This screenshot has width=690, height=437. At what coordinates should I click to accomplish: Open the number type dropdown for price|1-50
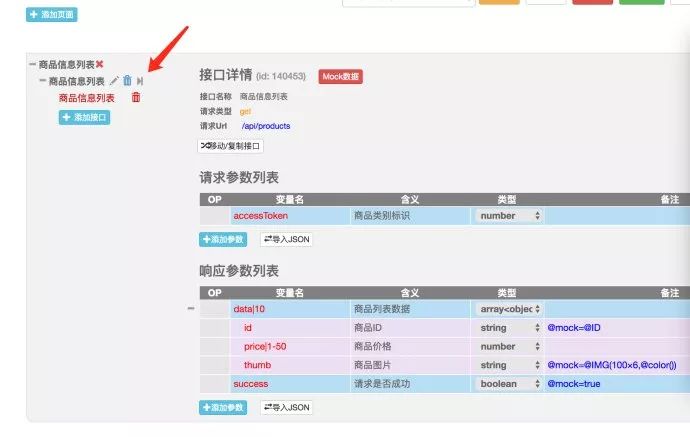coord(508,347)
